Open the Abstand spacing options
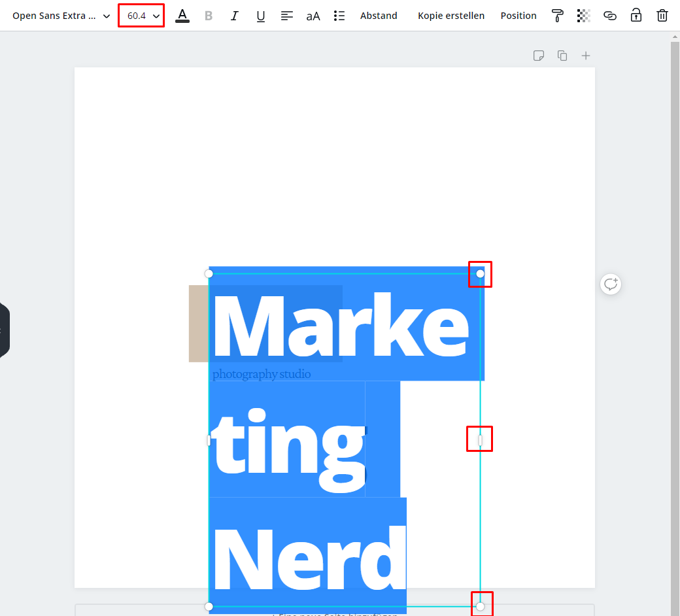 (x=379, y=16)
